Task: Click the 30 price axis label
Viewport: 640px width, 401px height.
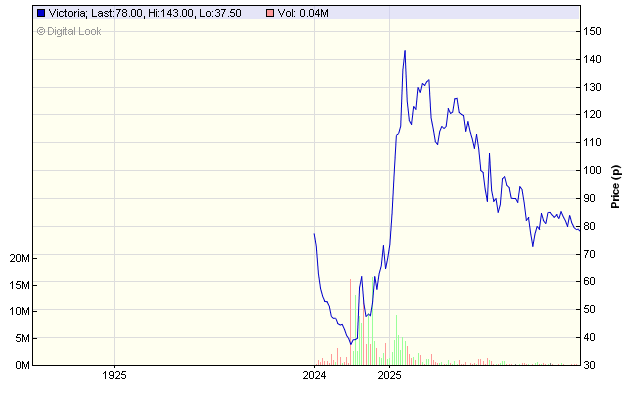Action: pyautogui.click(x=589, y=365)
